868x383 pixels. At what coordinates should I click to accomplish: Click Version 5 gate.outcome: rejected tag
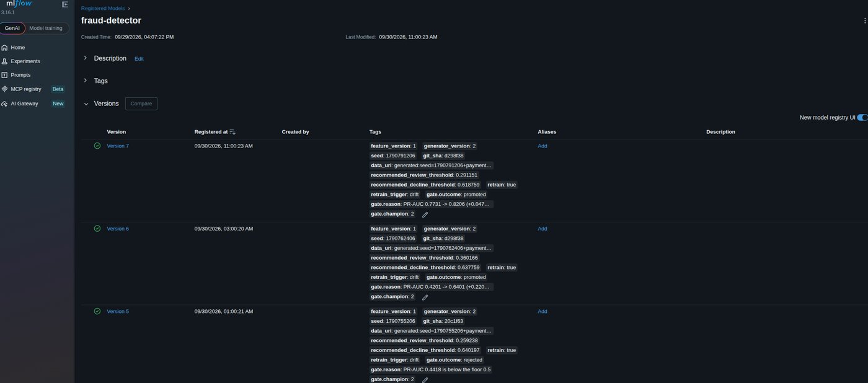[454, 360]
